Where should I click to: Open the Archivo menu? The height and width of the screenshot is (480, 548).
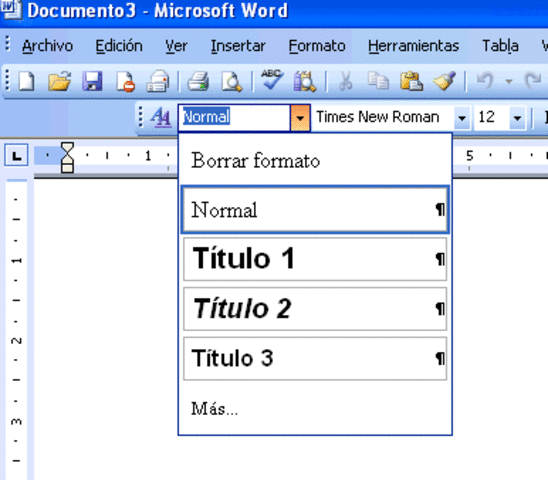pos(48,46)
